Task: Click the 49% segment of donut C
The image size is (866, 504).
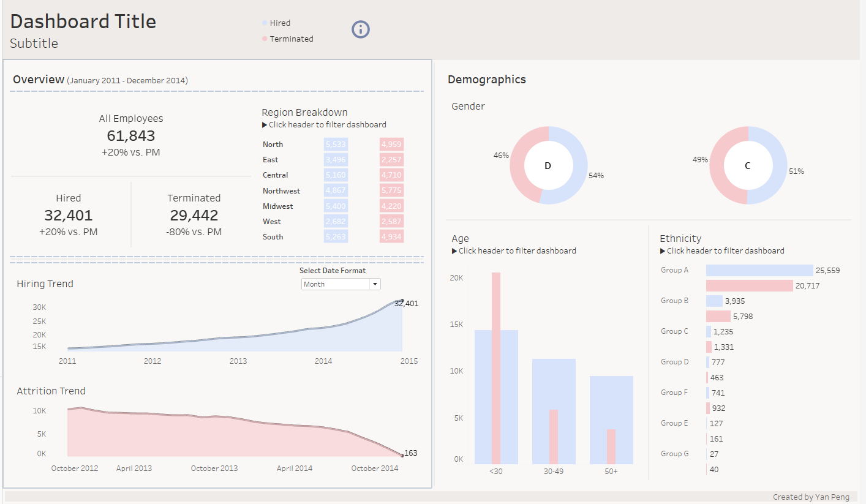Action: click(718, 165)
